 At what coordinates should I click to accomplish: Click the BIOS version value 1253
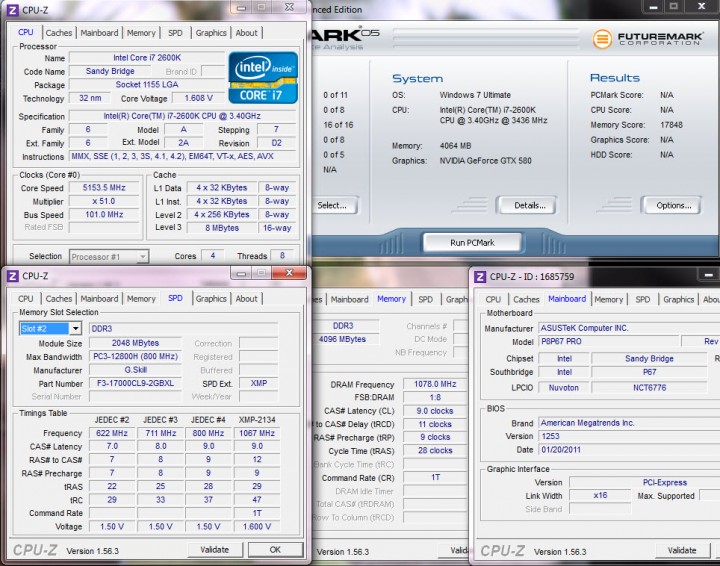tap(629, 437)
